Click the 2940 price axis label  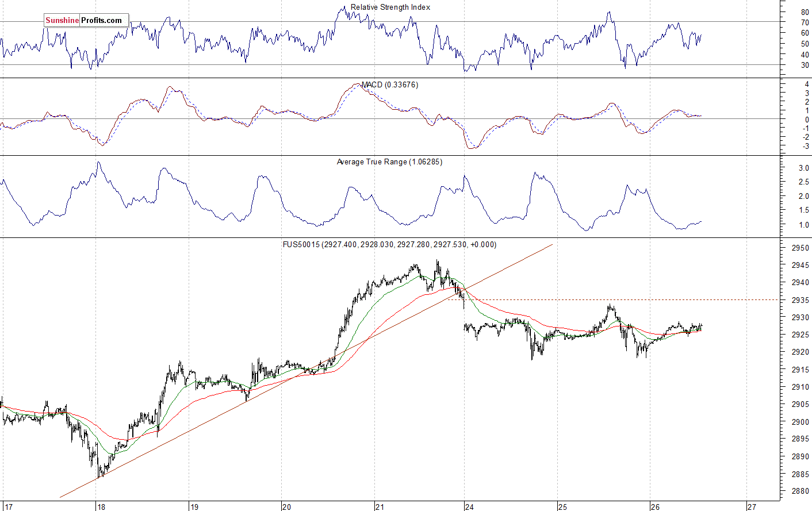(800, 283)
